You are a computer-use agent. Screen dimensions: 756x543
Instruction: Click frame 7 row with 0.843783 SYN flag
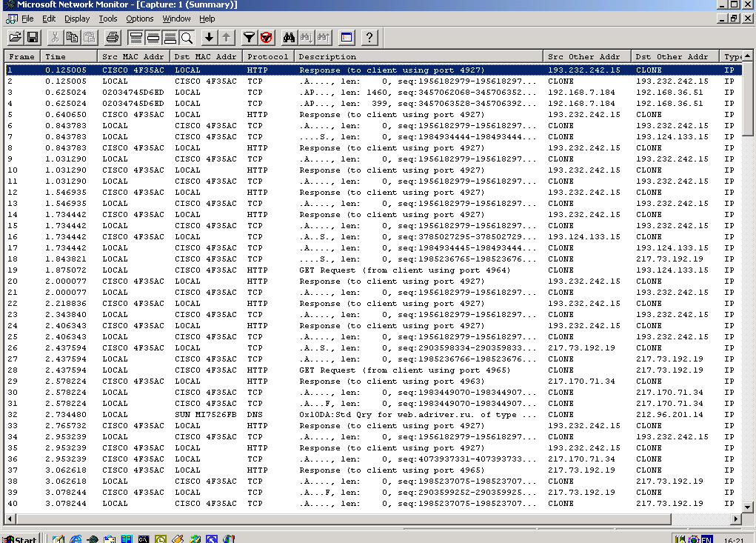(373, 136)
